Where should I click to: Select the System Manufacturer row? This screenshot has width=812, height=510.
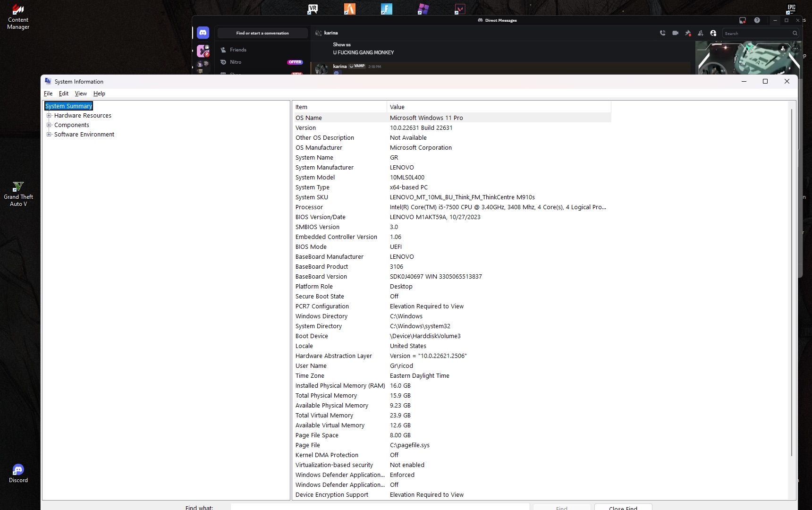[x=452, y=168]
